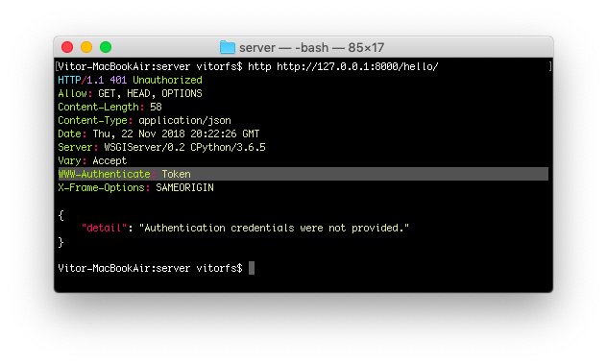Click the 'Vary: Accept' header line
This screenshot has height=364, width=607.
coord(92,160)
